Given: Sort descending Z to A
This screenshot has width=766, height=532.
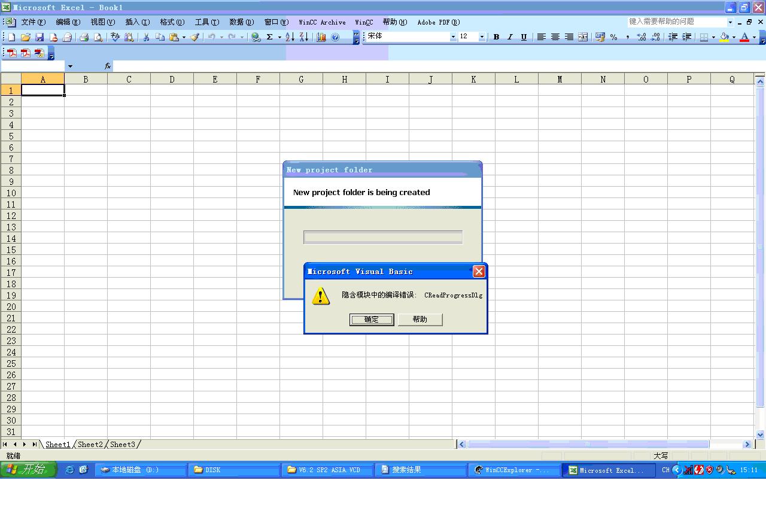Looking at the screenshot, I should (303, 37).
